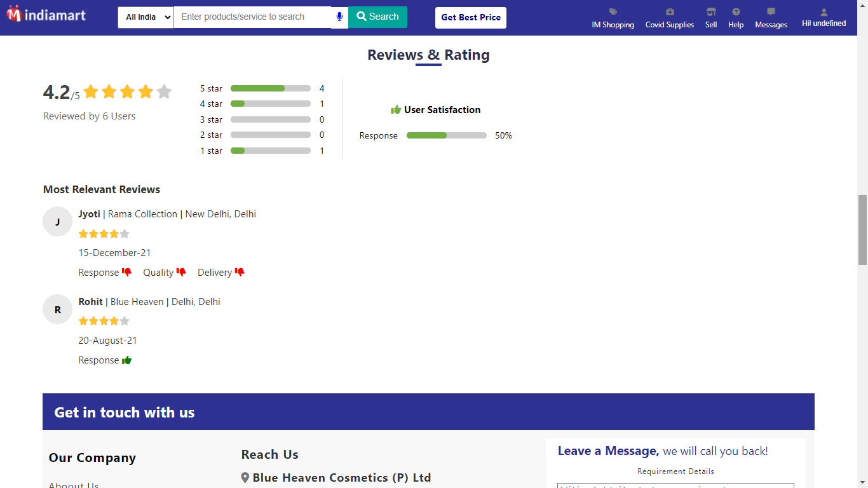Click the microphone voice search icon
This screenshot has height=488, width=868.
click(x=339, y=17)
